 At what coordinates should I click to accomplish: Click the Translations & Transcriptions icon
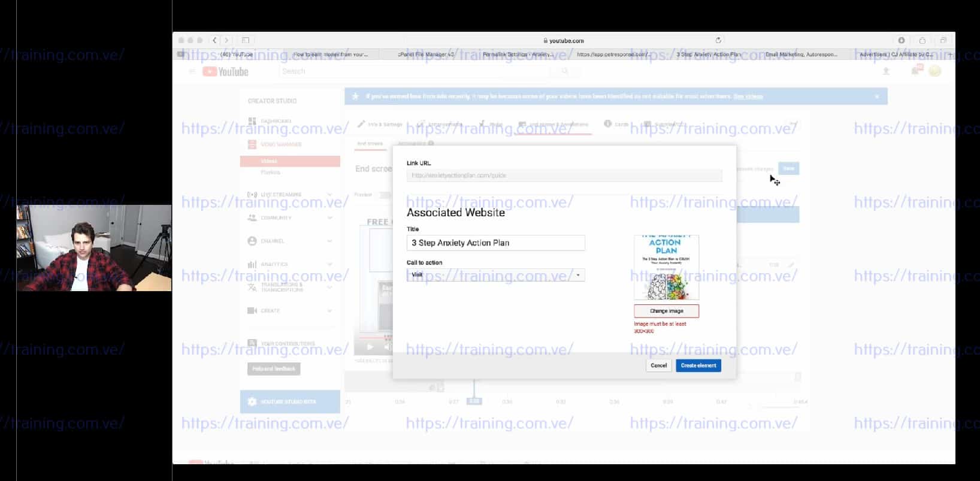[252, 288]
